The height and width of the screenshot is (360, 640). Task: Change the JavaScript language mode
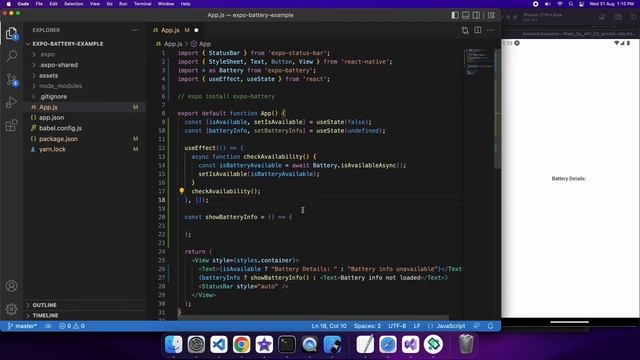[451, 326]
